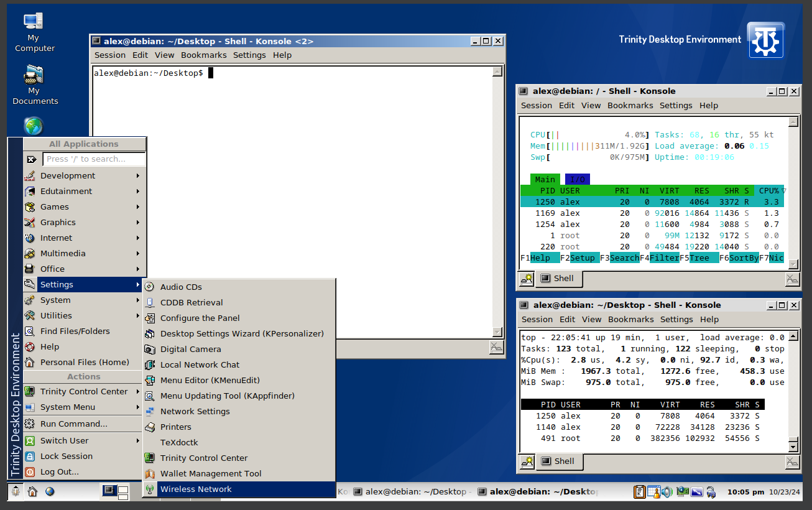Click the menu search input field
Screen dimensions: 812x510
(x=94, y=159)
